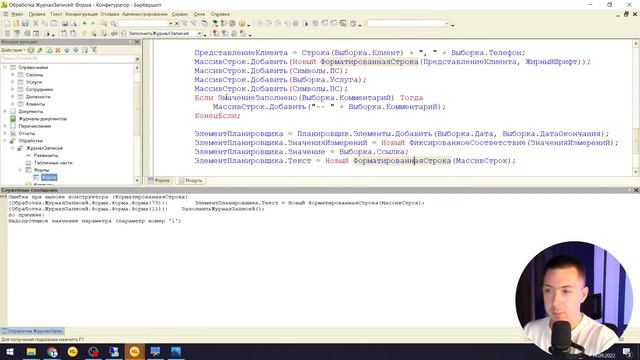Close the service messages panel
Viewport: 640px width, 360px height.
click(x=636, y=190)
